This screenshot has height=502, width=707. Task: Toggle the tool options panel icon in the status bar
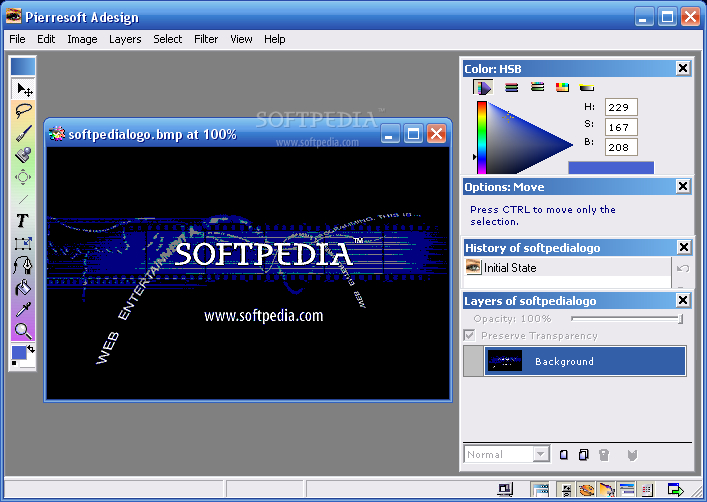click(x=565, y=489)
